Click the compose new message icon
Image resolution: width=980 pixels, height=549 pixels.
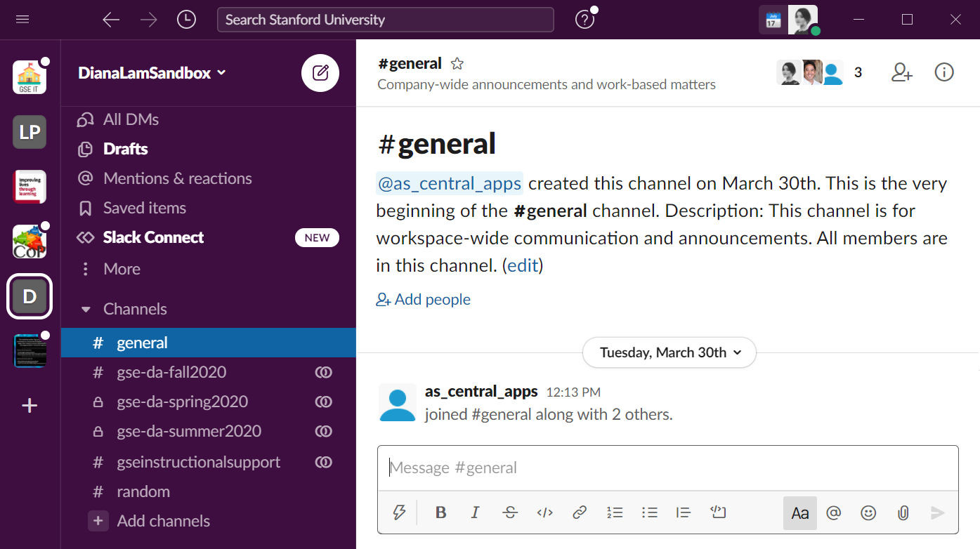pos(320,73)
